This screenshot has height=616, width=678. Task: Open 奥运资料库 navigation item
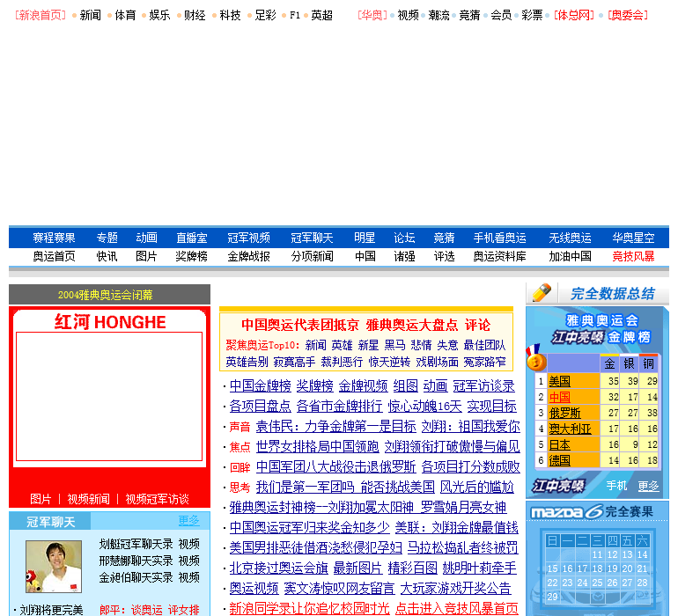499,256
